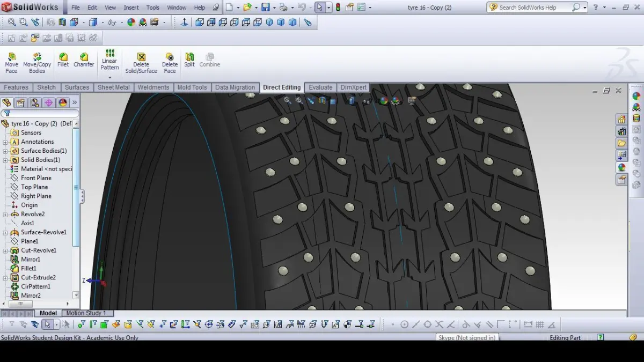Expand the Cut-Revolve1 feature node
This screenshot has height=362, width=644.
click(5, 250)
